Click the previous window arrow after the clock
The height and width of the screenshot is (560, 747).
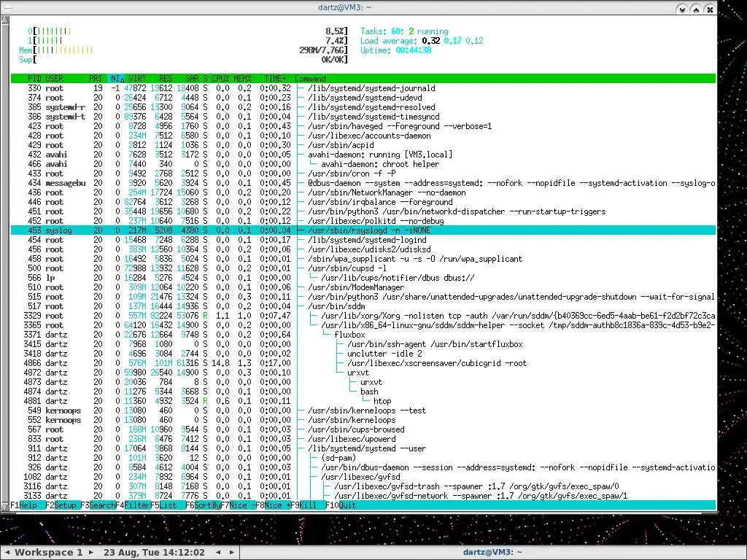point(218,553)
